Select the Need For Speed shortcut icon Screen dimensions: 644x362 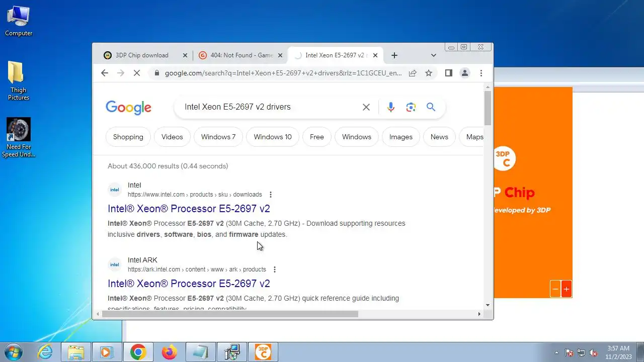pyautogui.click(x=19, y=138)
